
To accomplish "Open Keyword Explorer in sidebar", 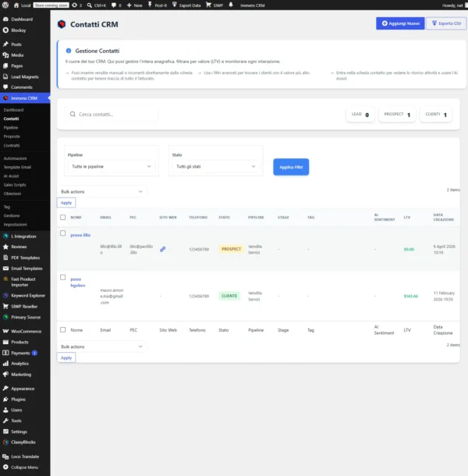I will coord(25,296).
